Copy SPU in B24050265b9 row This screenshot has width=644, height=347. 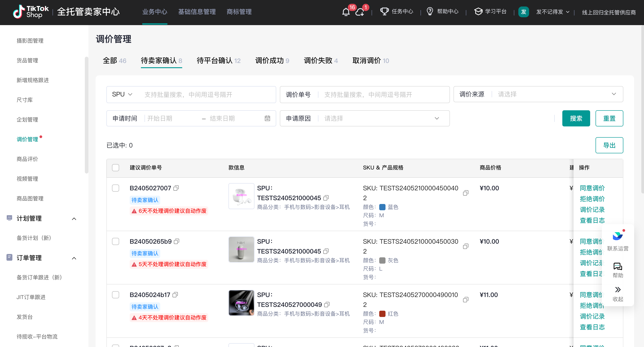point(326,251)
